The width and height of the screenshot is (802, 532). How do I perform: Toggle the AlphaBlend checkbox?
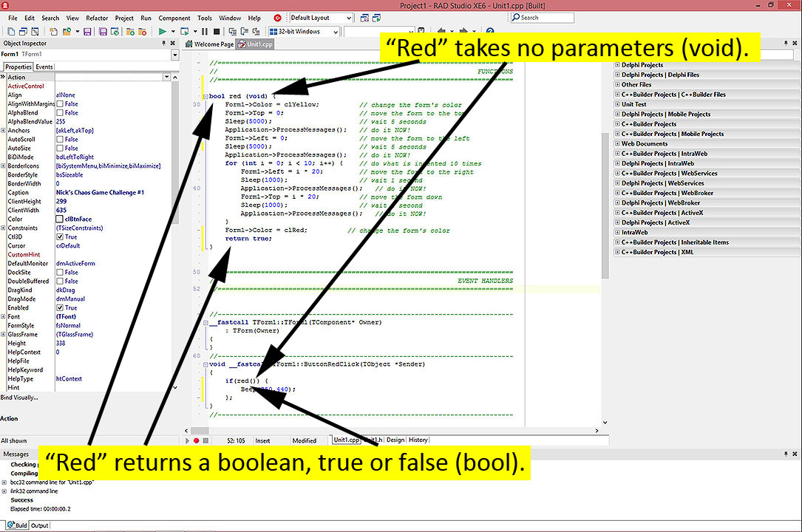[x=60, y=113]
